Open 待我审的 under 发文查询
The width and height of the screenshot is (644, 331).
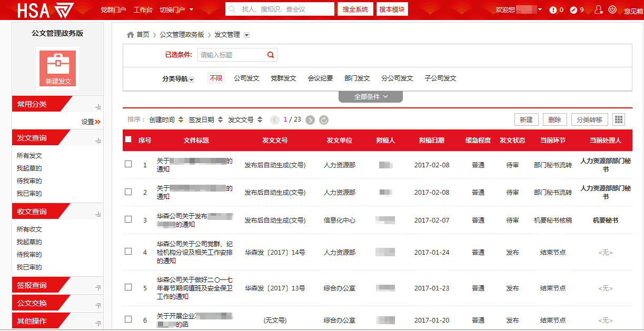29,181
